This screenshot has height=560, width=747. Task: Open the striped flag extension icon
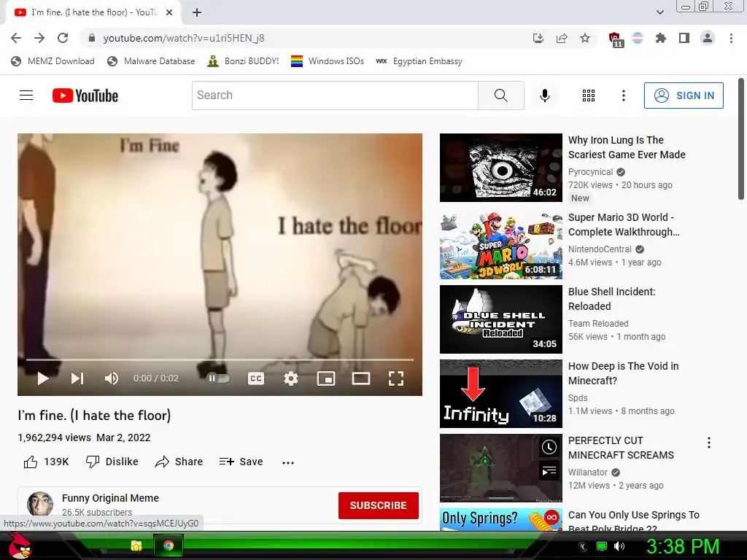click(638, 38)
